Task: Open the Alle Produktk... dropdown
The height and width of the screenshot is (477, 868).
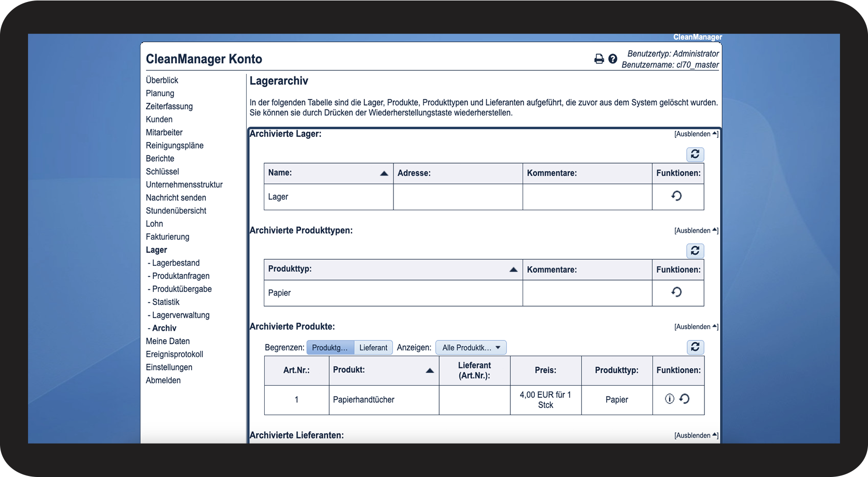Action: coord(471,348)
